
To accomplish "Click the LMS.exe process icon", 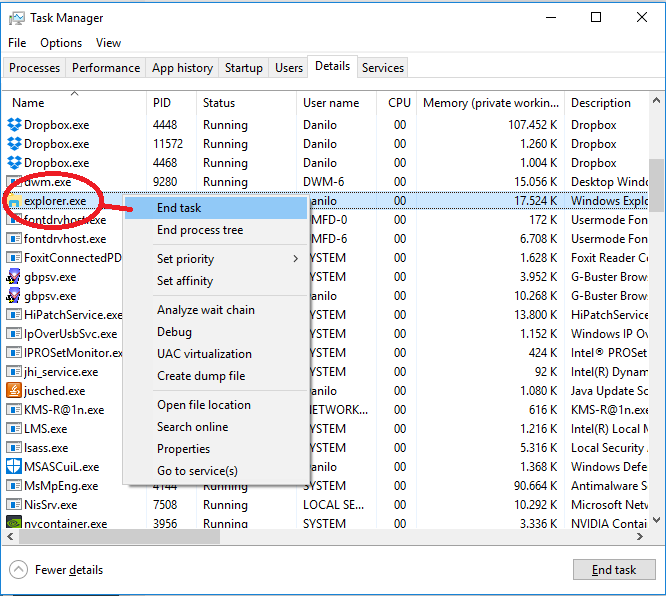I will tap(14, 429).
